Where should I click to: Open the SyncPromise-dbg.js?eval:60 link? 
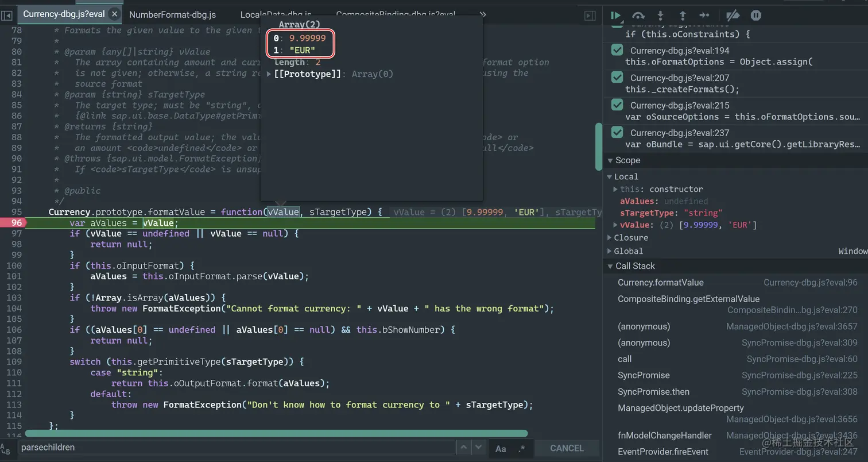[802, 359]
